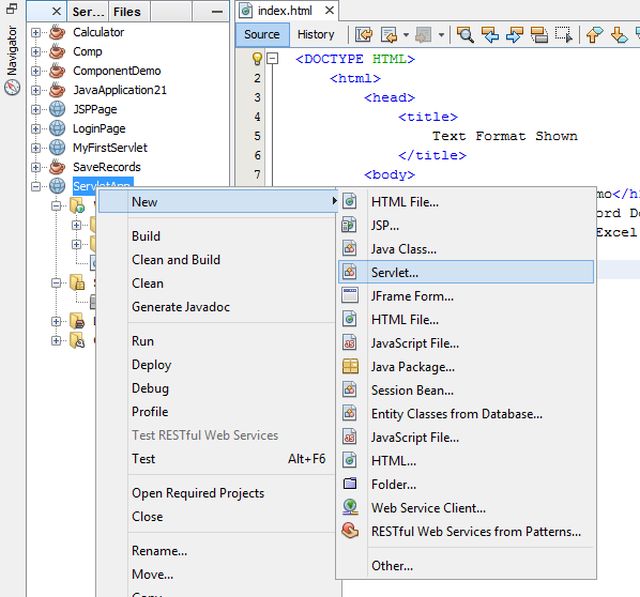Choose Other... at the submenu bottom

[x=392, y=566]
